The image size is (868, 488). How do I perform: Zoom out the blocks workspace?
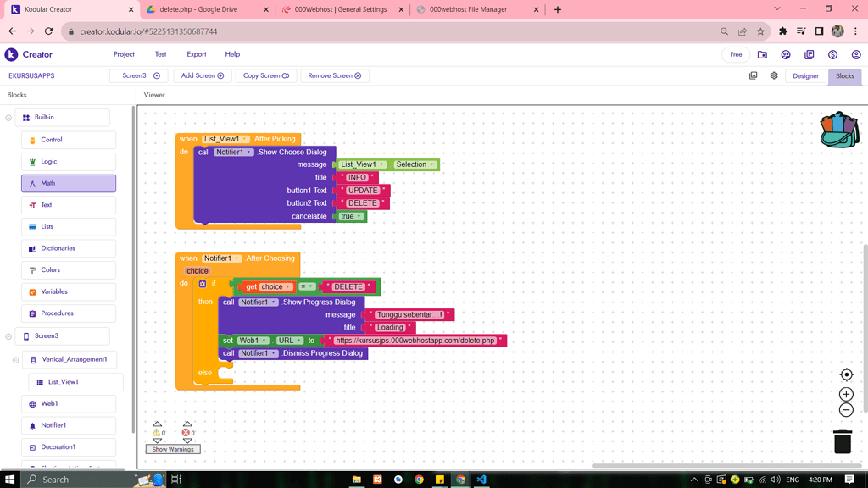click(846, 410)
